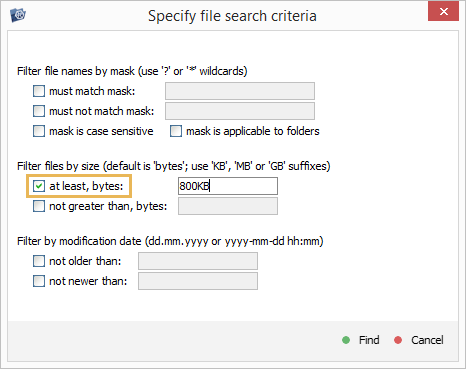Click the 'Specify file search criteria' title
Viewport: 466px width, 369px height.
click(232, 16)
